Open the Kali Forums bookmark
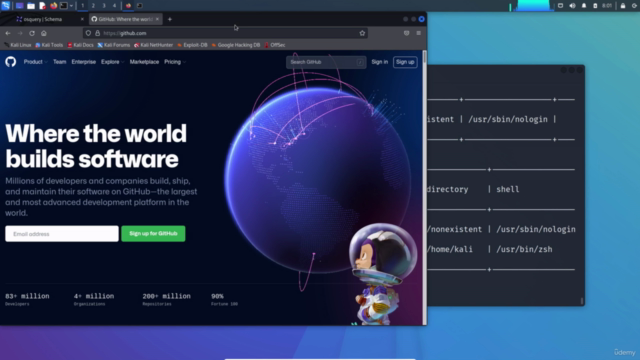 pos(113,45)
